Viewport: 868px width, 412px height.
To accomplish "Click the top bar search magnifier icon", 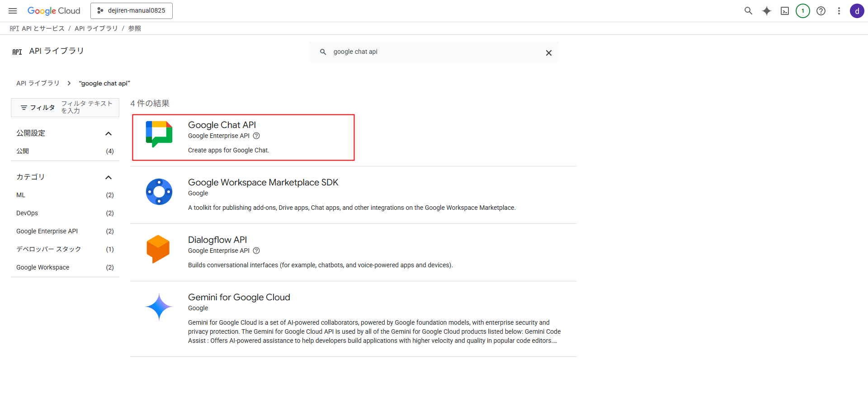I will pyautogui.click(x=748, y=11).
